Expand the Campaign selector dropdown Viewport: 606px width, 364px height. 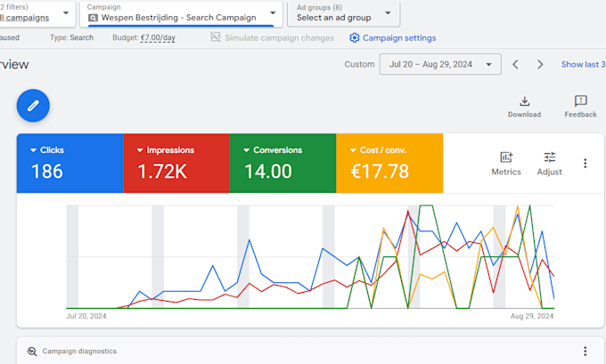(181, 14)
